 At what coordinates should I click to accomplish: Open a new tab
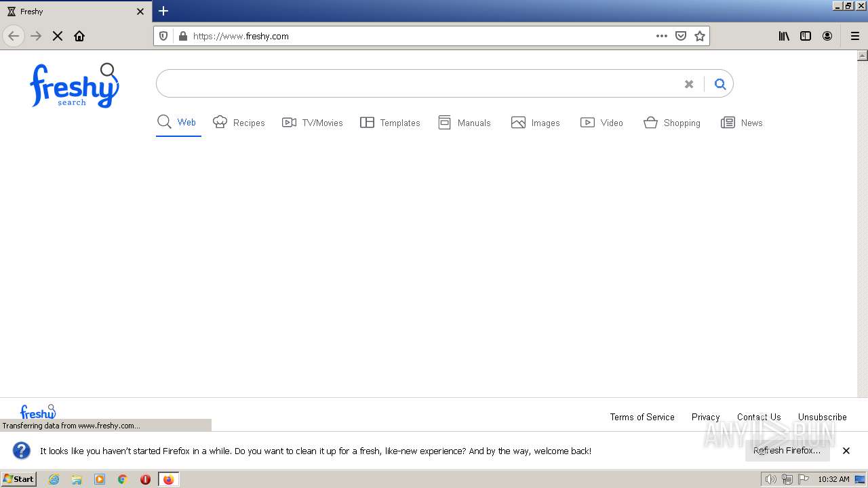tap(163, 11)
